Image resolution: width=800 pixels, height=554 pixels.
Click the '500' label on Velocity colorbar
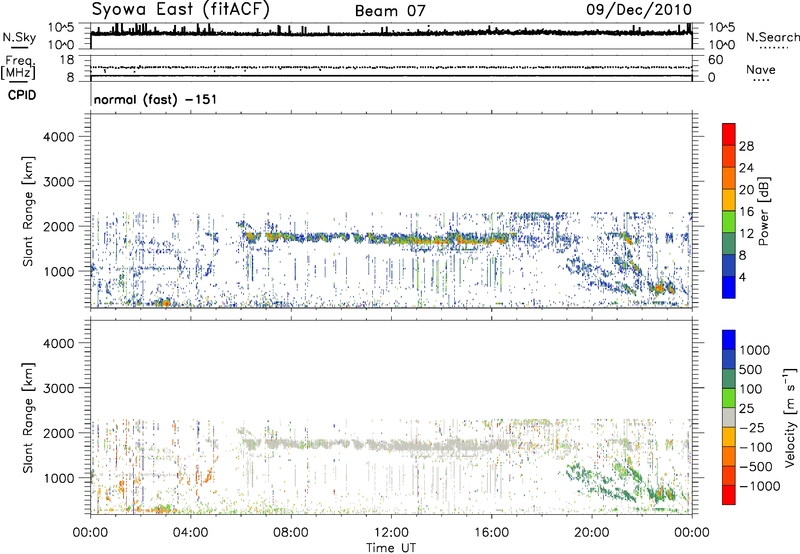pos(752,369)
